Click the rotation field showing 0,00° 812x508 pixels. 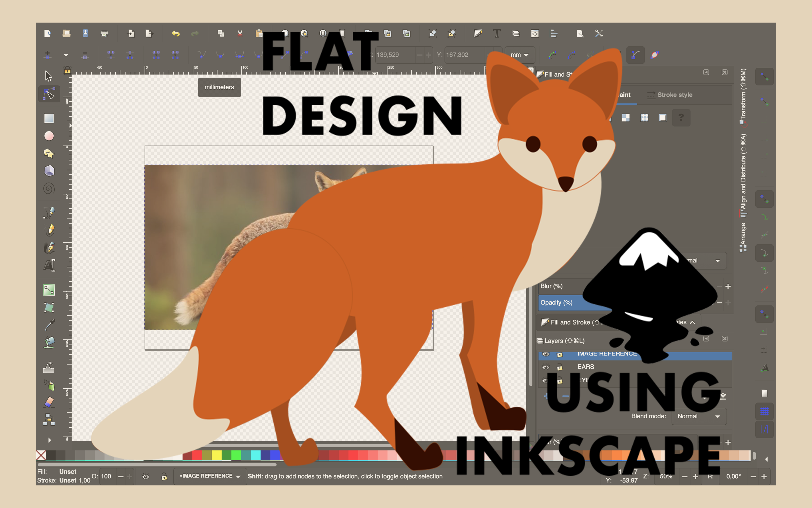click(734, 477)
